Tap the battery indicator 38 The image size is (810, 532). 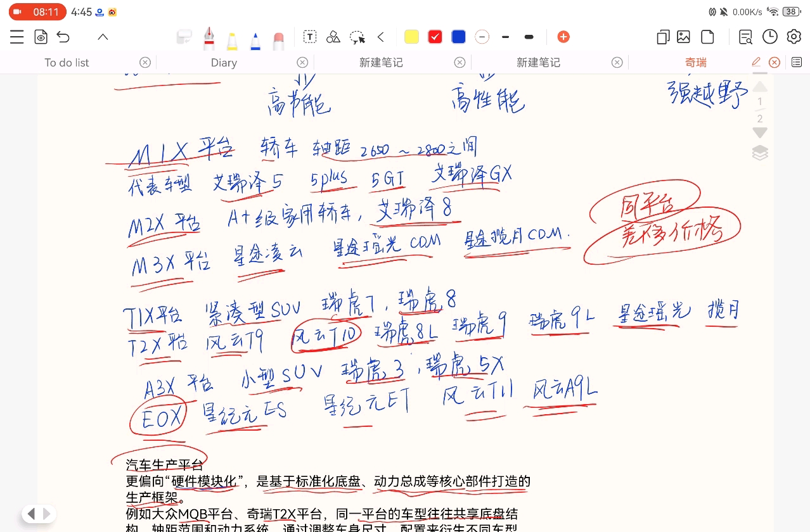(x=792, y=11)
